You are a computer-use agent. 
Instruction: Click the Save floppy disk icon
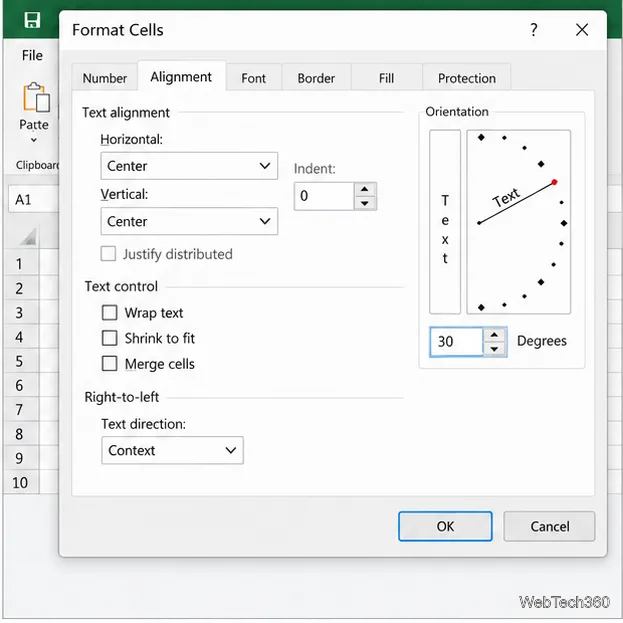tap(32, 19)
